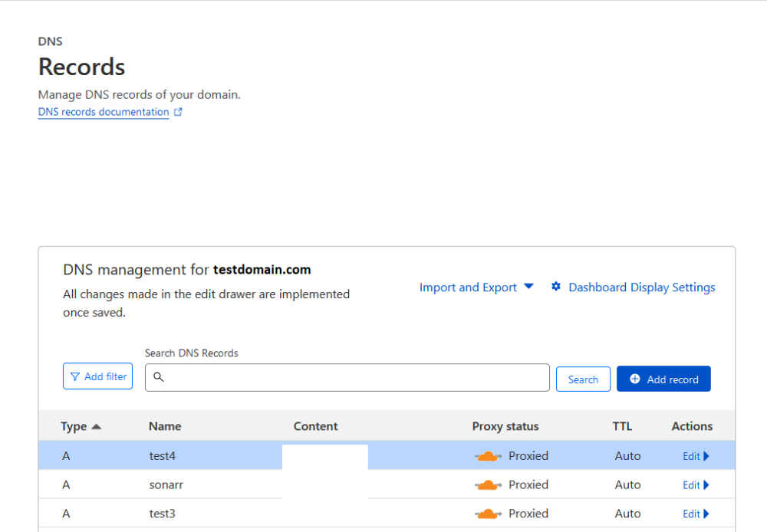This screenshot has height=532, width=767.
Task: Sort the table by Type column
Action: click(81, 426)
